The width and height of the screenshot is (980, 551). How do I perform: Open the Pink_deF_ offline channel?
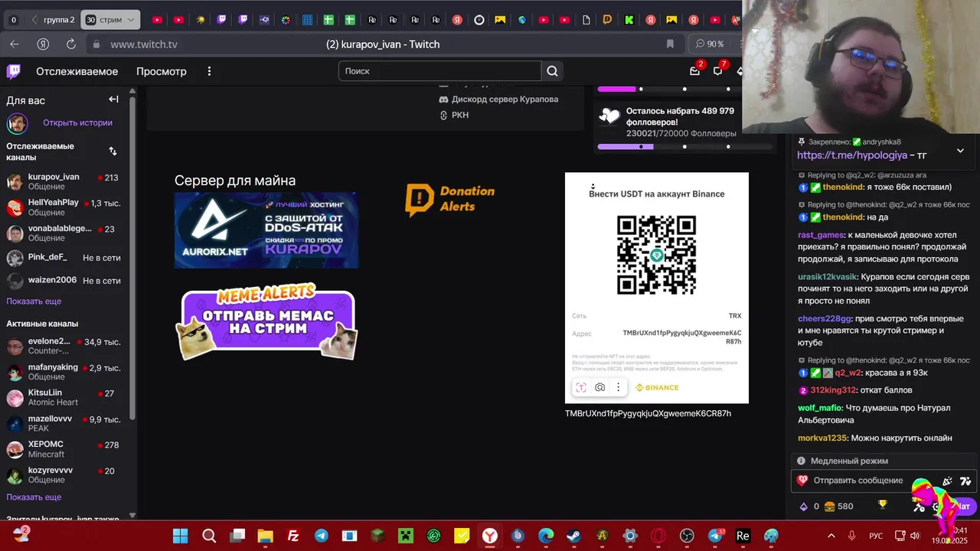click(x=64, y=257)
